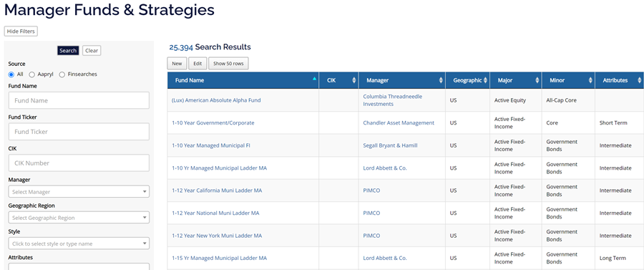Focus the Fund Name input field
The width and height of the screenshot is (644, 270).
[79, 100]
